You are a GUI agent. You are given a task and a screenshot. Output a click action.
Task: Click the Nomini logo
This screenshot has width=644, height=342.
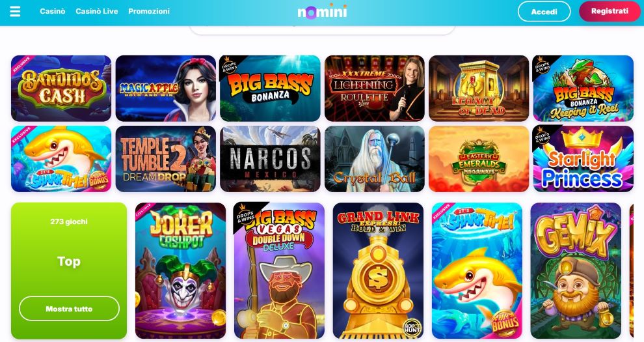pyautogui.click(x=322, y=11)
